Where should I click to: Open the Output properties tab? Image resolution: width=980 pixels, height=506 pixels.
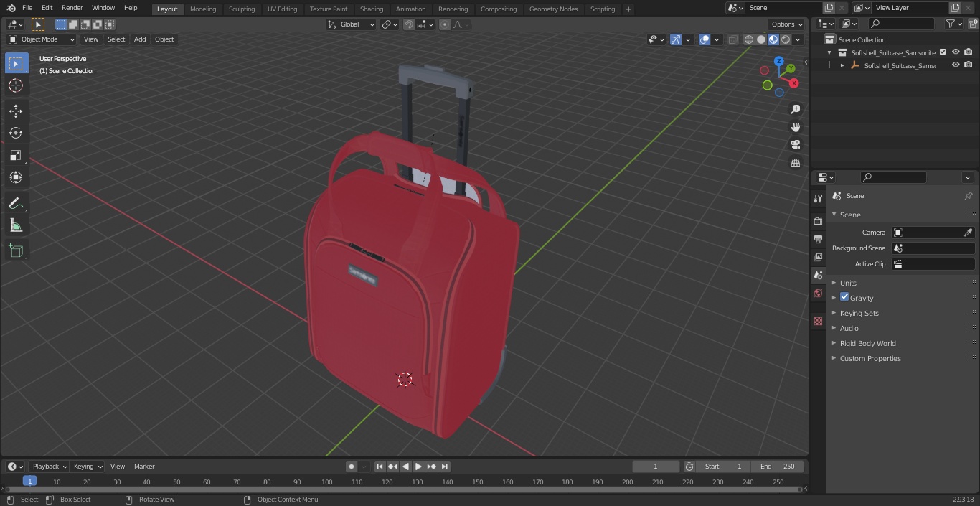(x=818, y=239)
